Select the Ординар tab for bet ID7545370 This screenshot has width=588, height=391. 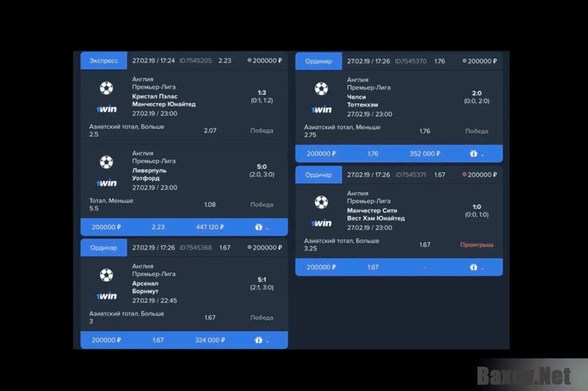[319, 61]
